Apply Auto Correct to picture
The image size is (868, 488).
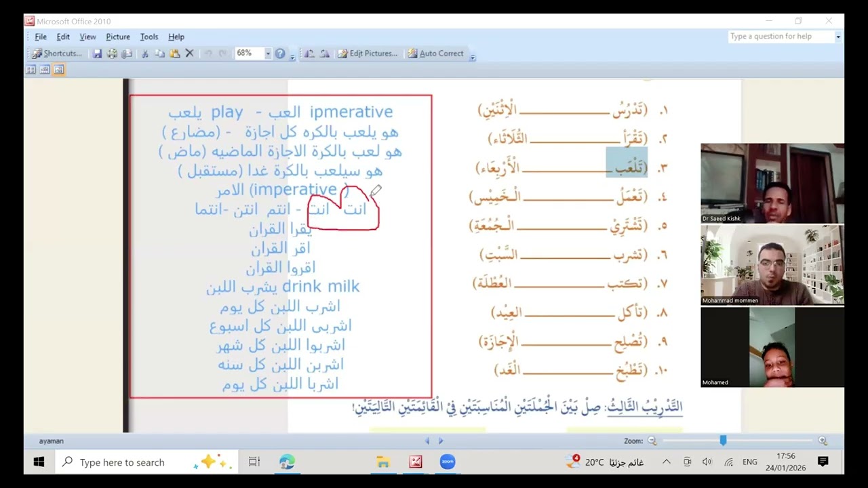click(x=435, y=54)
